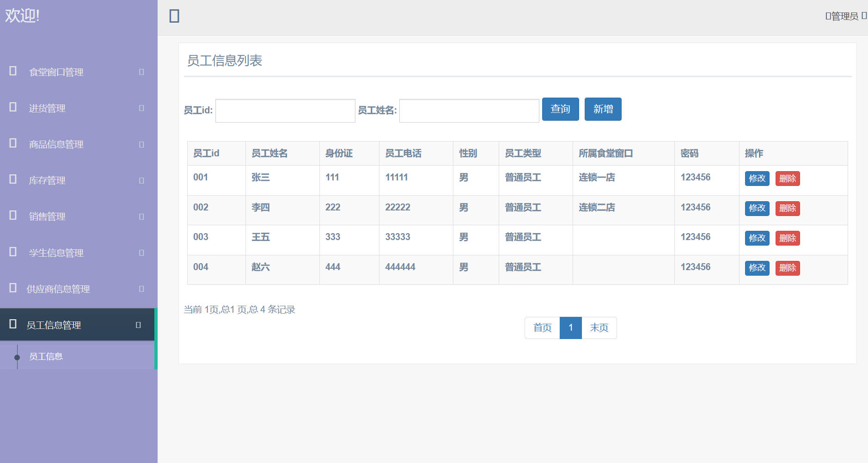Click the sidebar toggle icon in the top bar

[173, 16]
